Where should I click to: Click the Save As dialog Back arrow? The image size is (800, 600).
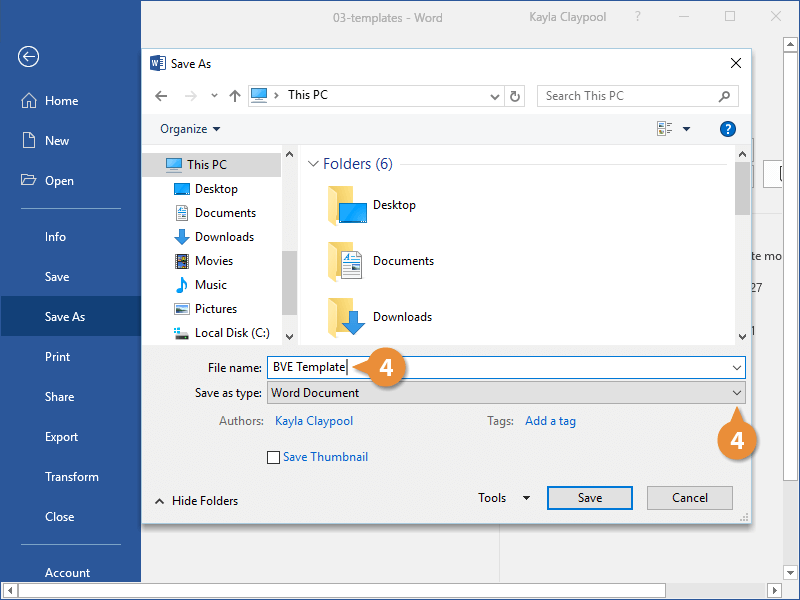click(x=162, y=96)
